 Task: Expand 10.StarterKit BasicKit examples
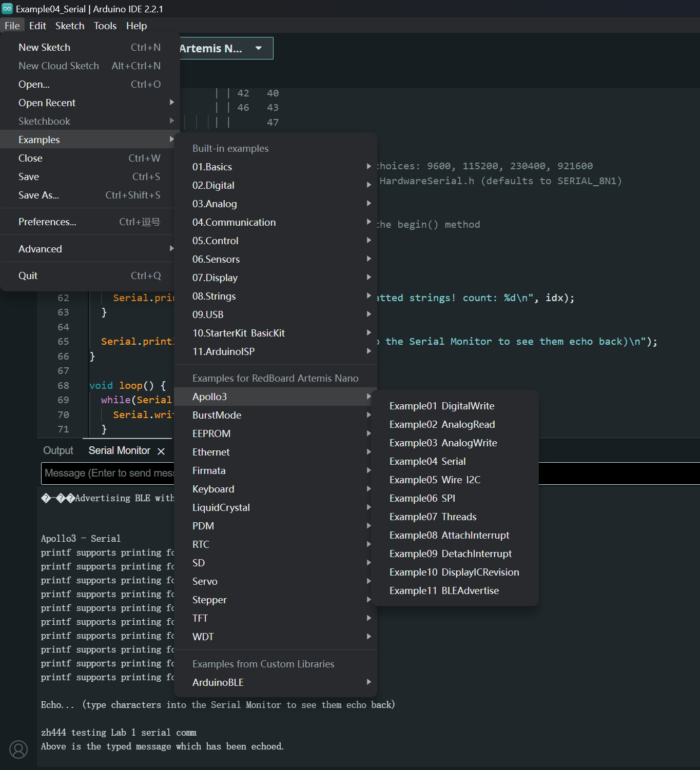(x=276, y=333)
